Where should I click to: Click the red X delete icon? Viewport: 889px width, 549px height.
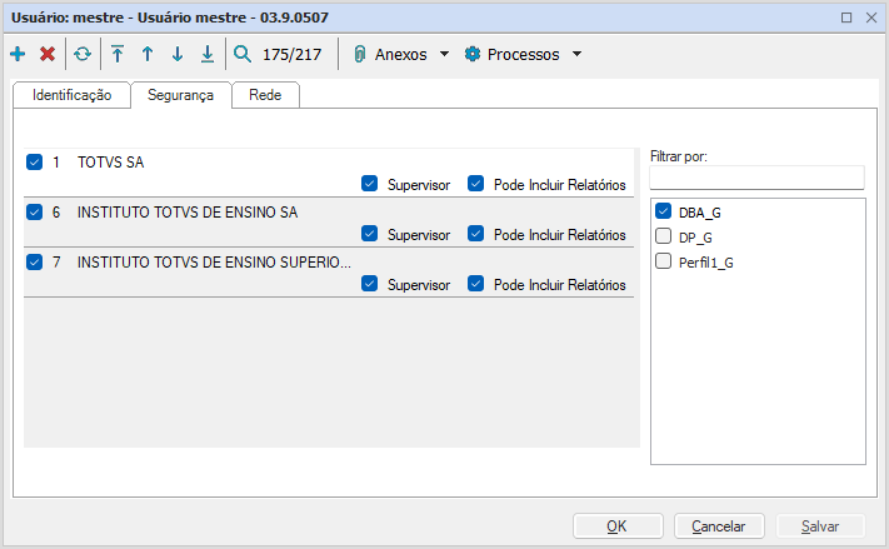[x=48, y=54]
